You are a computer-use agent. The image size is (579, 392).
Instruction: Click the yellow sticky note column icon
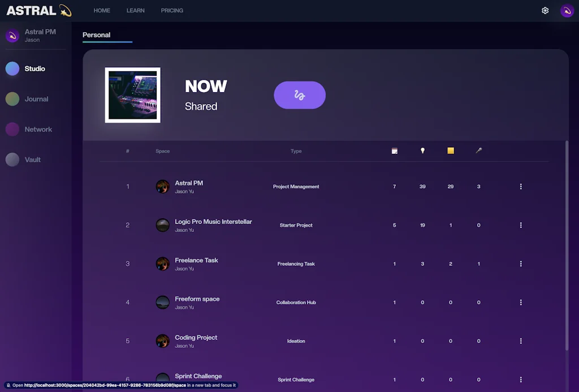[451, 150]
